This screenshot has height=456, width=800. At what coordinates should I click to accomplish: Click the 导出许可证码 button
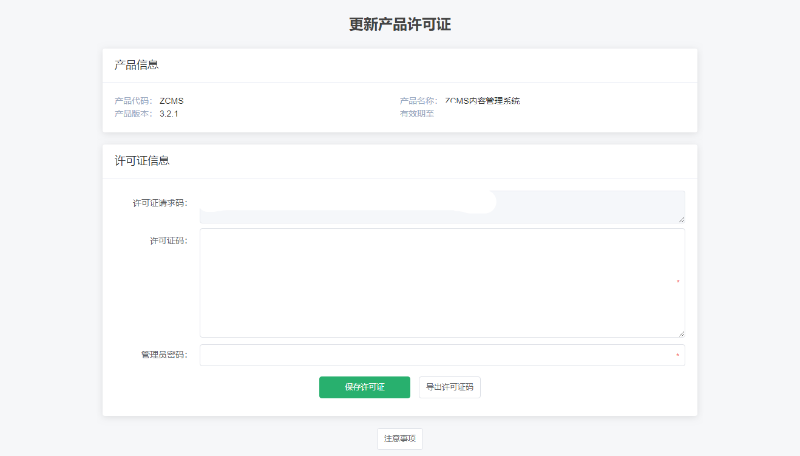point(449,387)
